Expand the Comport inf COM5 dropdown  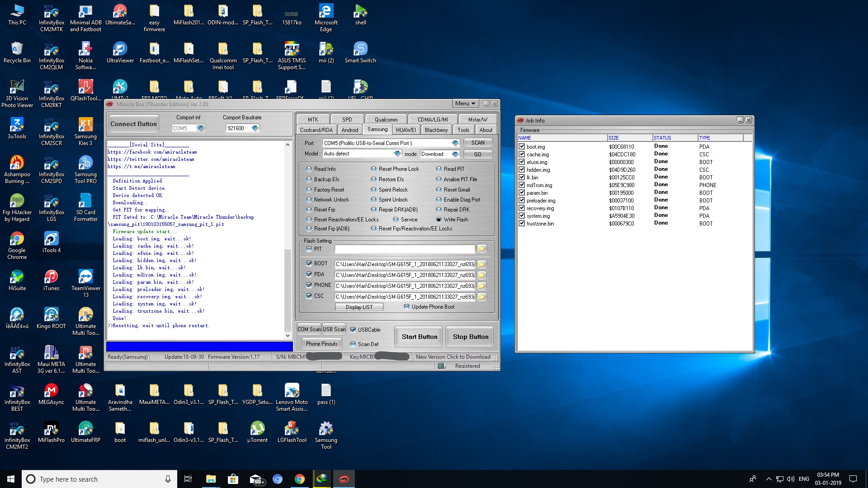(201, 128)
